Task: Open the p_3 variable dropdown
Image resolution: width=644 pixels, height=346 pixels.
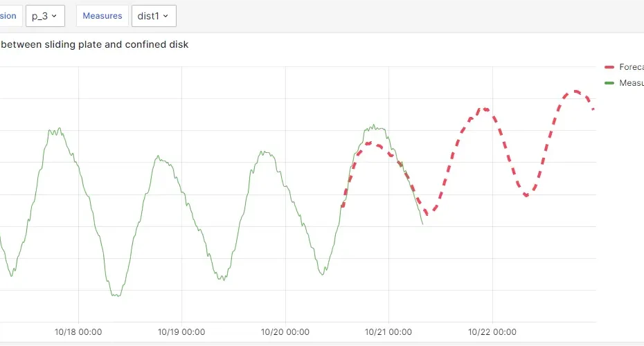Action: [45, 16]
